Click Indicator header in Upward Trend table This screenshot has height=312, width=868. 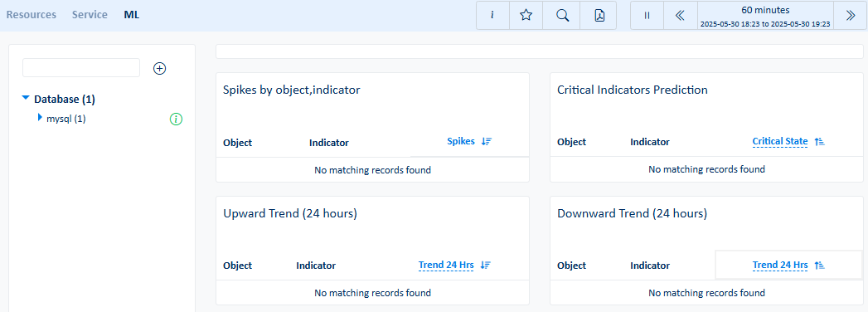(316, 266)
